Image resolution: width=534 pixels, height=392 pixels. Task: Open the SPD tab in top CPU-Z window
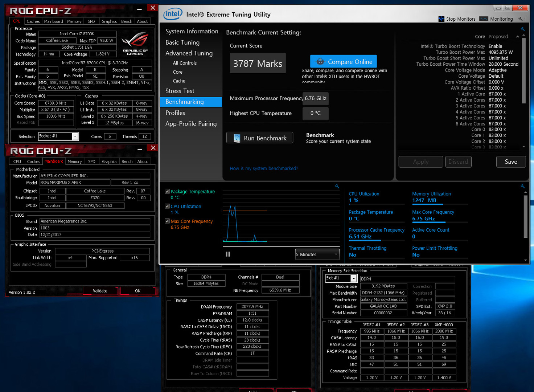91,21
